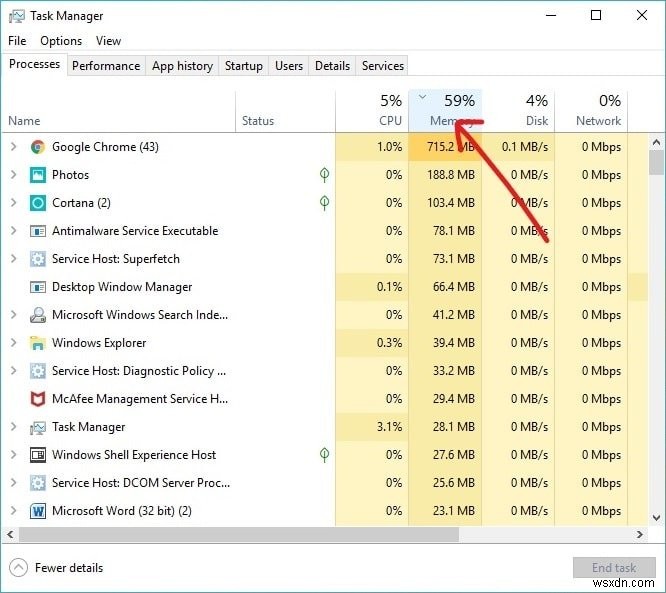Click the horizontal scrollbar thumb
Viewport: 666px width, 593px height.
239,535
